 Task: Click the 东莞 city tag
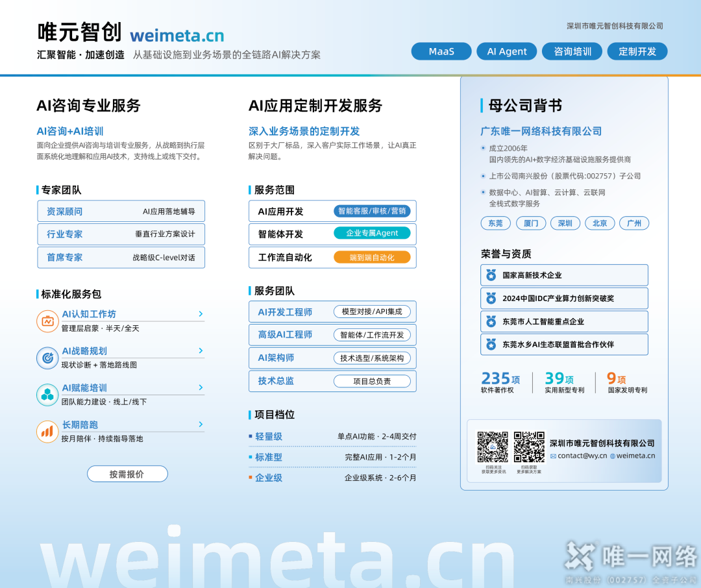click(495, 223)
